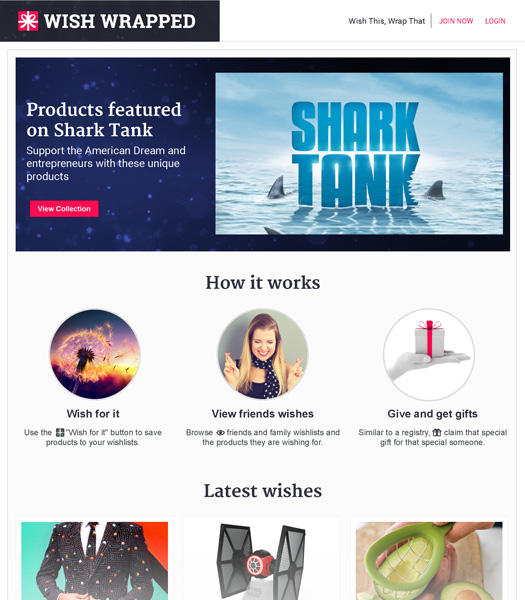Click the 'View friends wishes' heading
The width and height of the screenshot is (525, 600).
pos(262,414)
